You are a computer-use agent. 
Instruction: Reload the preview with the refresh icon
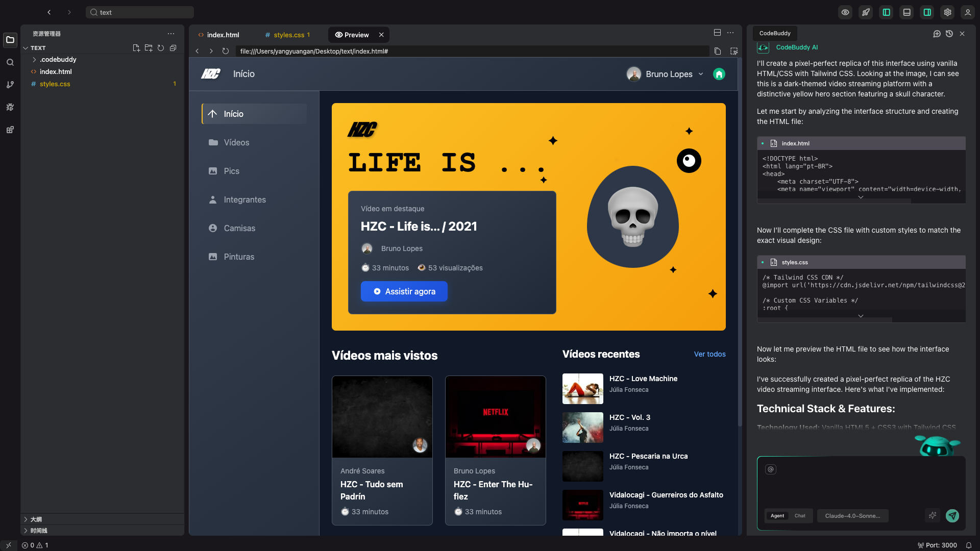point(225,51)
